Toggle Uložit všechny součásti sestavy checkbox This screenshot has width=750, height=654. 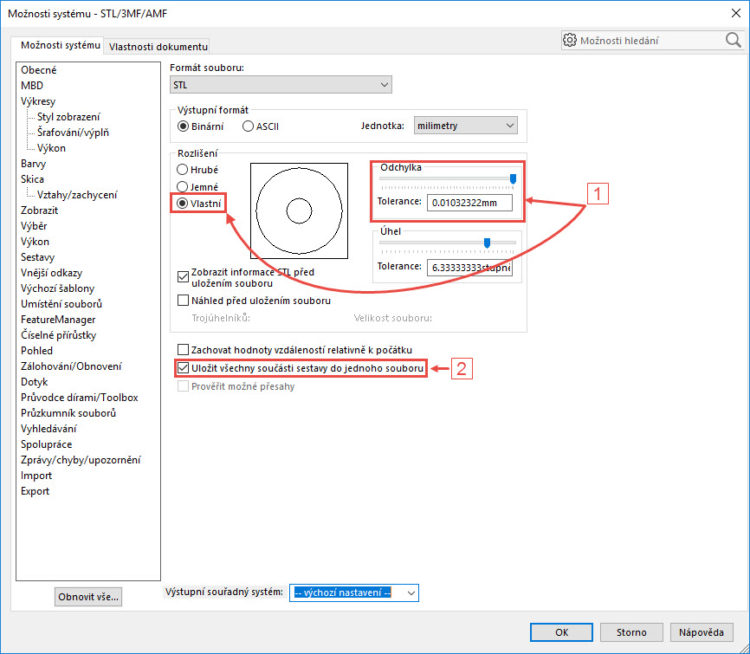pyautogui.click(x=183, y=368)
